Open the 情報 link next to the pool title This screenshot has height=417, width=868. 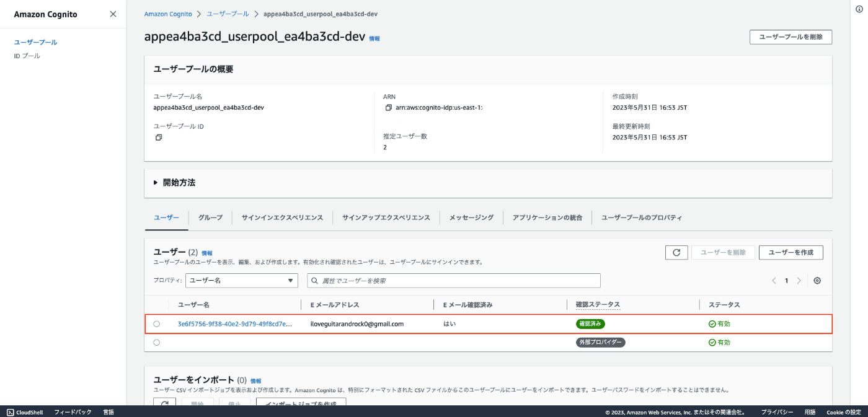[x=374, y=38]
